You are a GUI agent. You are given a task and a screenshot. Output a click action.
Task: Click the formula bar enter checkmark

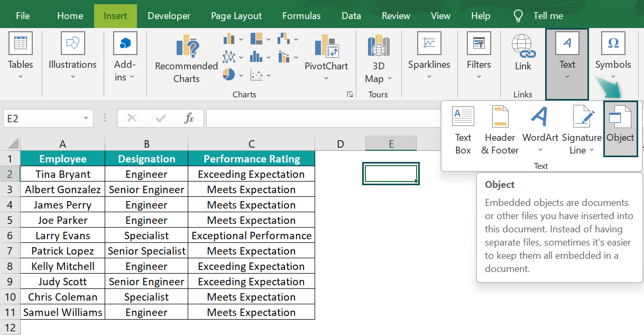(161, 119)
